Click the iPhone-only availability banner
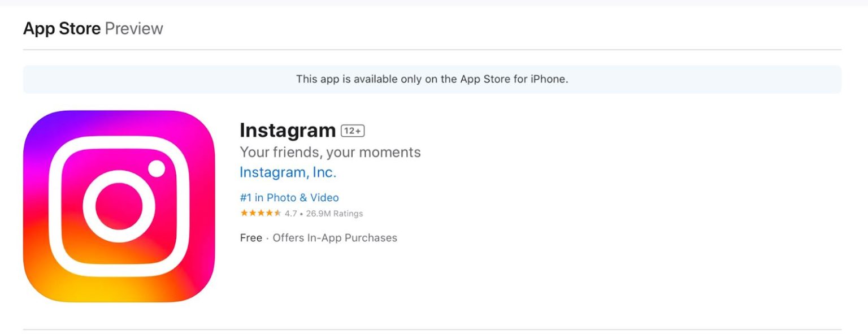 pyautogui.click(x=434, y=79)
